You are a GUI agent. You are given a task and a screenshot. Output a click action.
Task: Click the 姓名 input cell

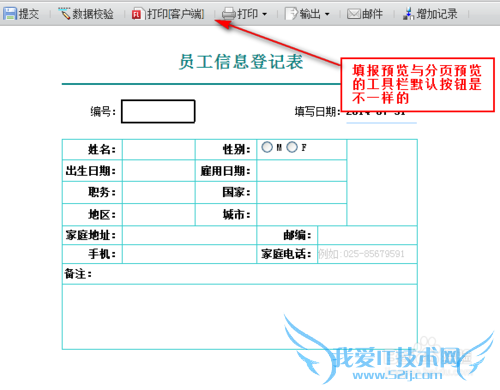point(159,150)
